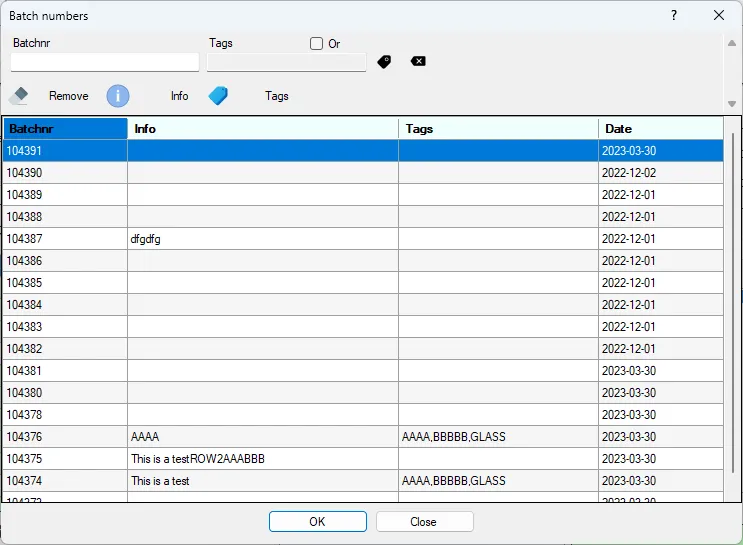Click date 2022-12-02 cell
Screen dimensions: 743x545
(661, 173)
